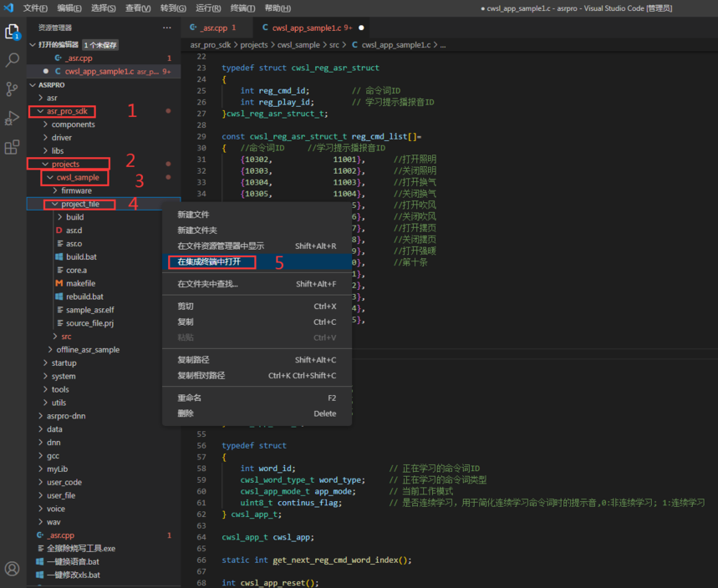Viewport: 718px width, 588px height.
Task: Click cwsl_sample in the breadcrumb
Action: pos(298,45)
